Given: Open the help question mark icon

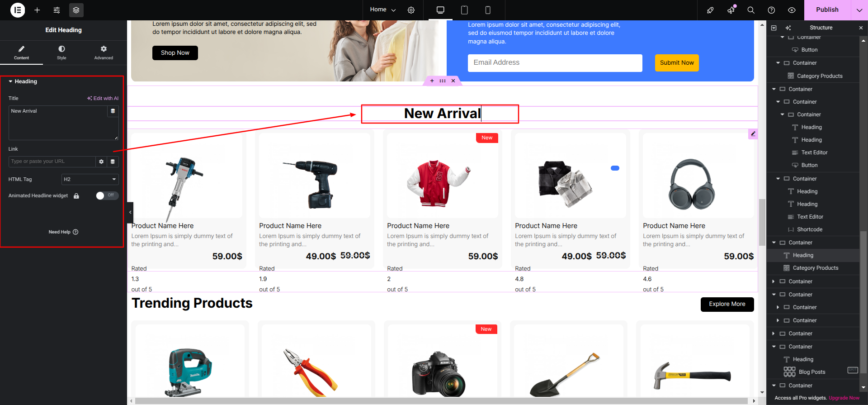Looking at the screenshot, I should [x=771, y=10].
